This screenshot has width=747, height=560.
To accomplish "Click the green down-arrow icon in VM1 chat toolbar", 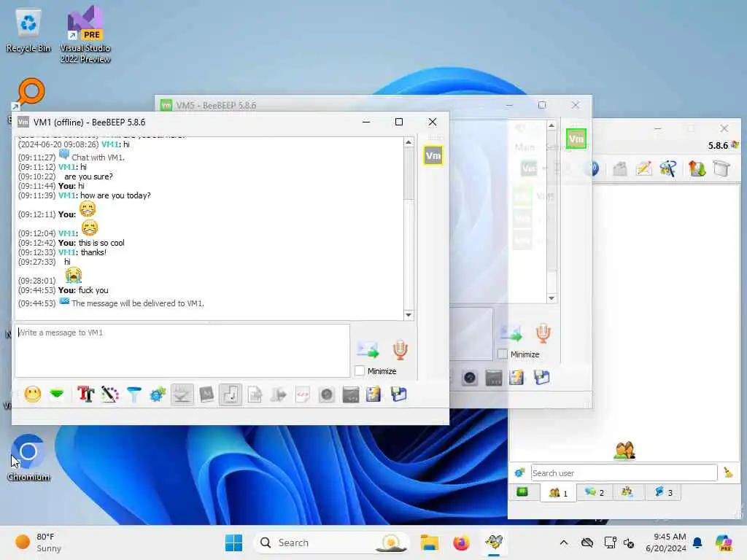I will [x=57, y=394].
